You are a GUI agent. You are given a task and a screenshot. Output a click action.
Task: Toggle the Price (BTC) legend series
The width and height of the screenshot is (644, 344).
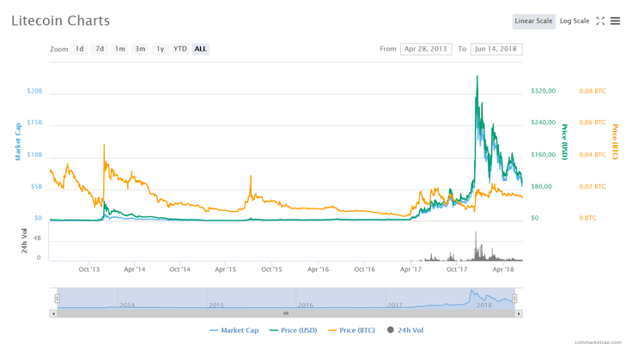tap(351, 330)
